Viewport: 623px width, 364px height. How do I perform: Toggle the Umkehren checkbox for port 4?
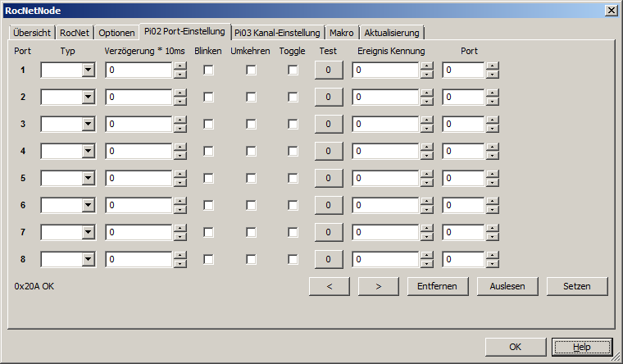(251, 152)
